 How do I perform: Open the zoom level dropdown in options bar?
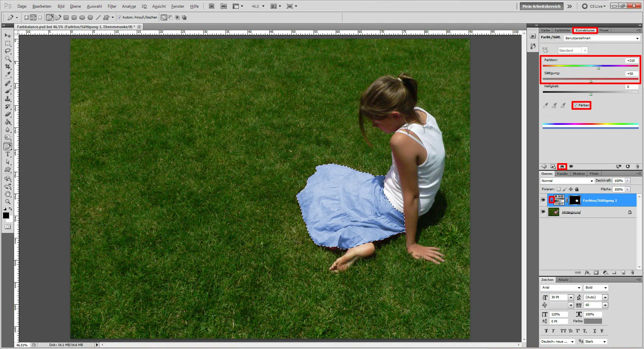(263, 6)
